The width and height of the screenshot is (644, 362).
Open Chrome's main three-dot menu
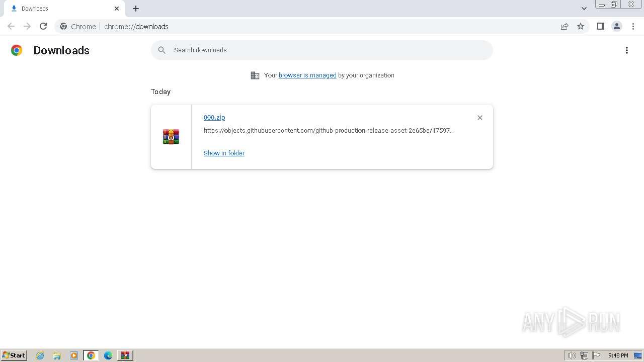click(633, 26)
